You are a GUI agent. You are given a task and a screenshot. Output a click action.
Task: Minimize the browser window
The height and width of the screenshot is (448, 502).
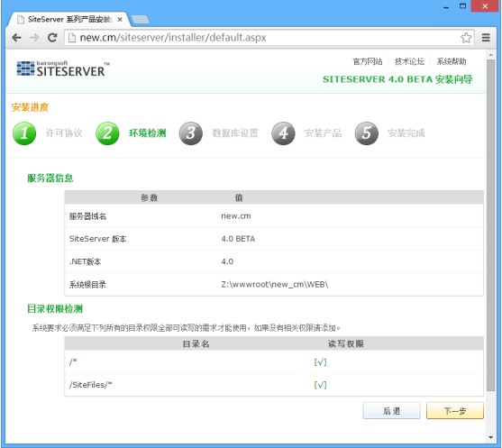point(446,6)
